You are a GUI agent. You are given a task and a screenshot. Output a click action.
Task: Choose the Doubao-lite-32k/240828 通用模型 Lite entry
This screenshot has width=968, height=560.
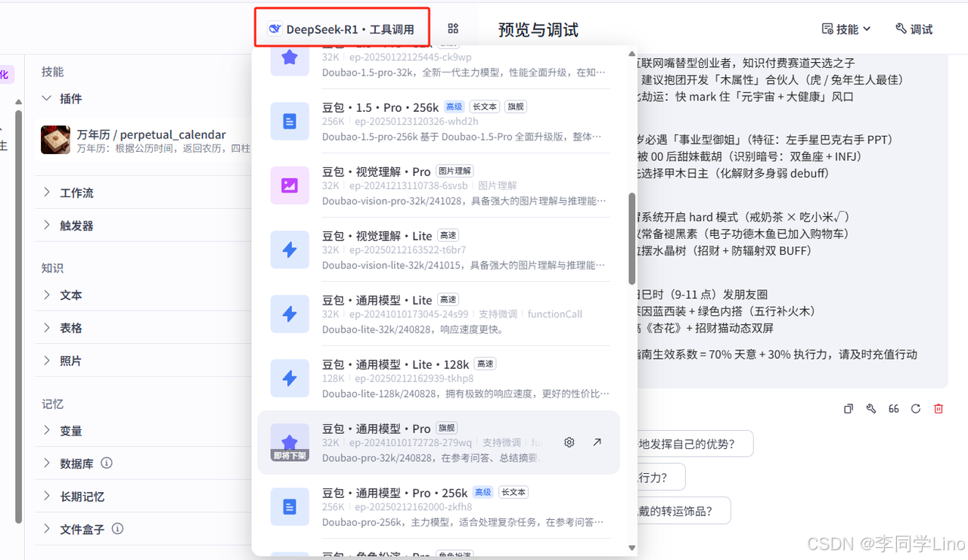(x=439, y=314)
